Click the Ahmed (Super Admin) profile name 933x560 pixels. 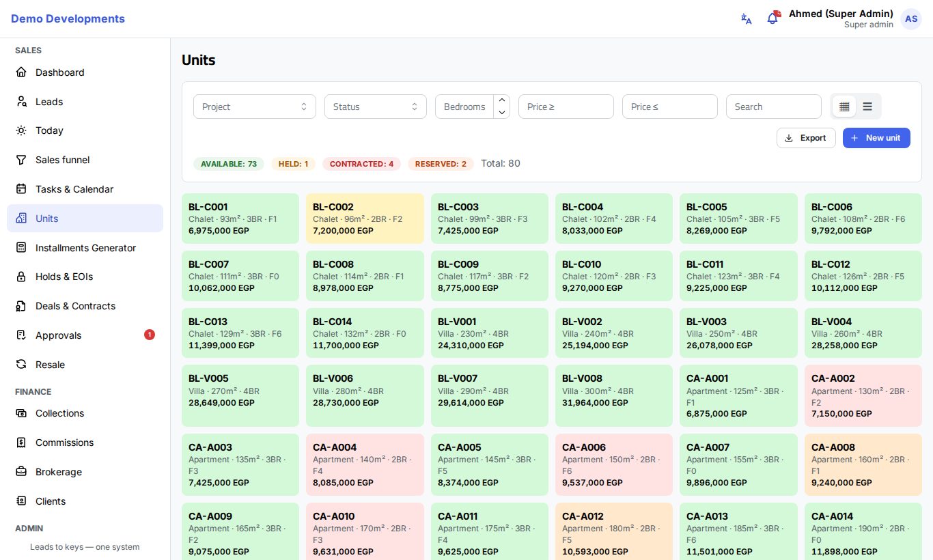[x=841, y=14]
